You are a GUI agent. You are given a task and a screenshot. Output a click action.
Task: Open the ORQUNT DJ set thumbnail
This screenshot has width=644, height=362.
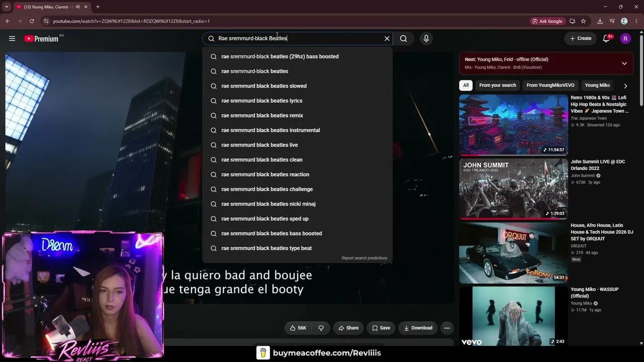513,252
